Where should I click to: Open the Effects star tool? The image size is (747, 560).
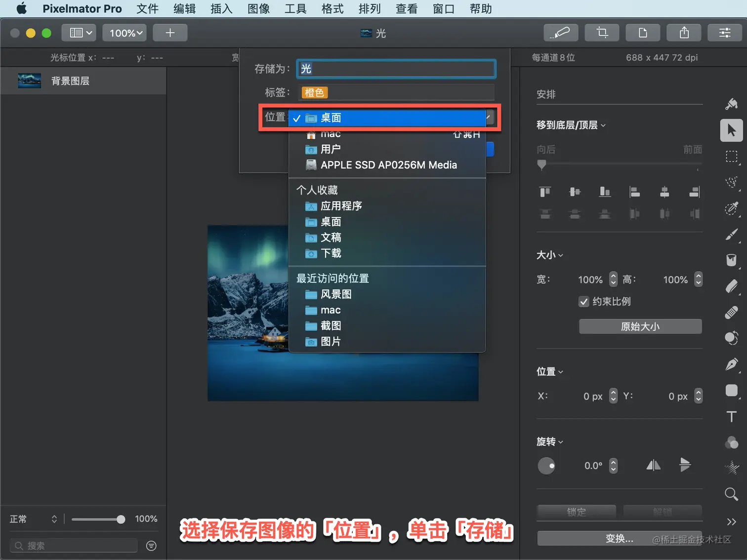(732, 467)
